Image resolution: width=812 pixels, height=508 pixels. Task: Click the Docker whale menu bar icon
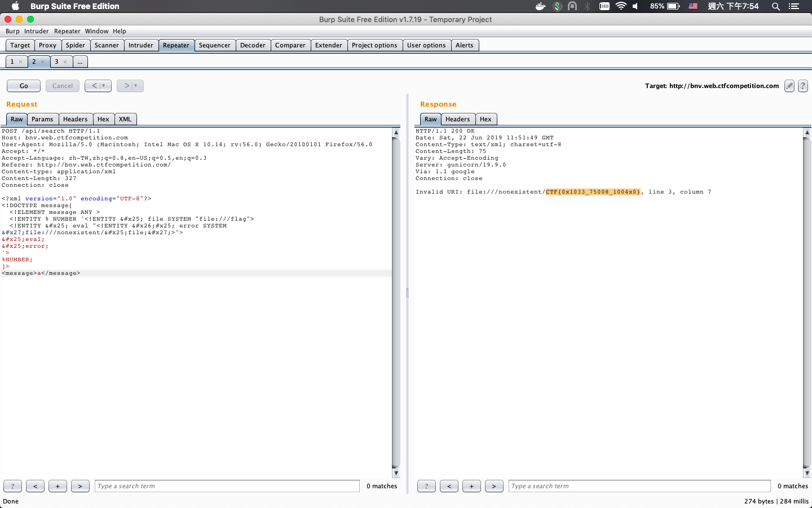[541, 6]
